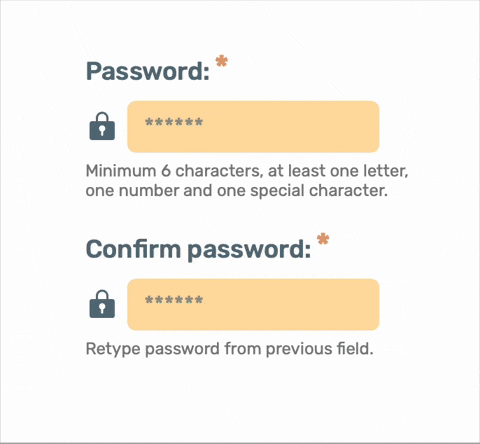Focus the Confirm password input field
The image size is (480, 444).
[253, 305]
